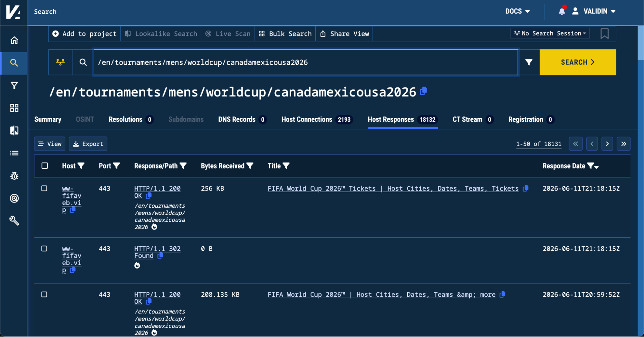Screen dimensions: 644x337
Task: Switch to DNS Records tab
Action: (242, 120)
